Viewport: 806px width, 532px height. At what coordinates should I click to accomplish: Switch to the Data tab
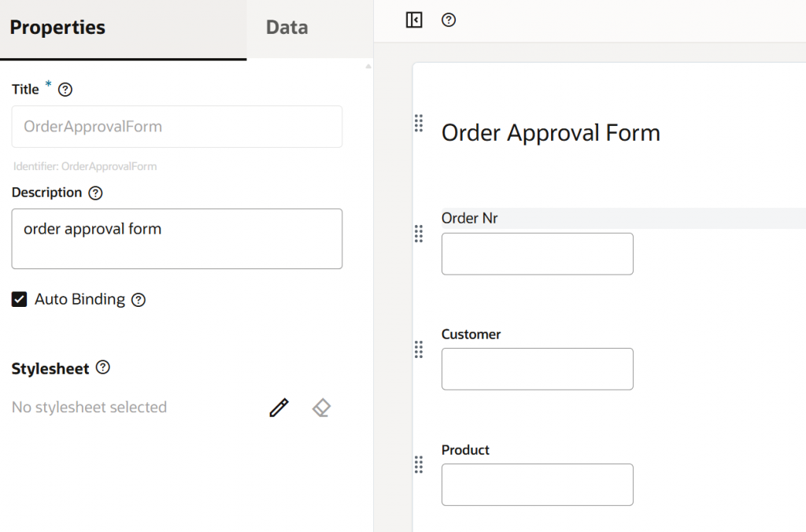(x=287, y=28)
